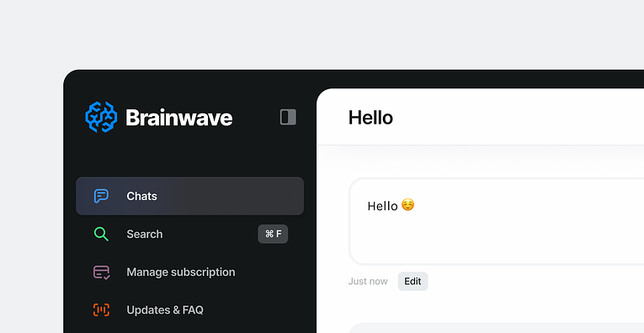Edit the Hello message
This screenshot has width=644, height=333.
(412, 282)
